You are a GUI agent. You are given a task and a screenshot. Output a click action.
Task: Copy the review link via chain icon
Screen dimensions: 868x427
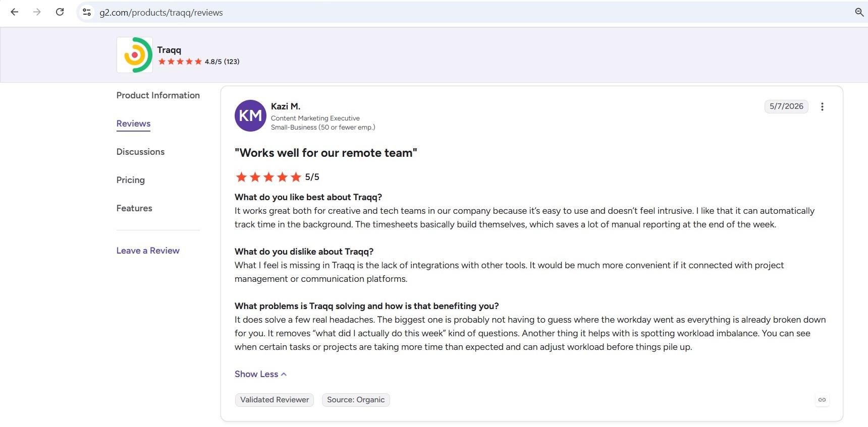click(822, 400)
